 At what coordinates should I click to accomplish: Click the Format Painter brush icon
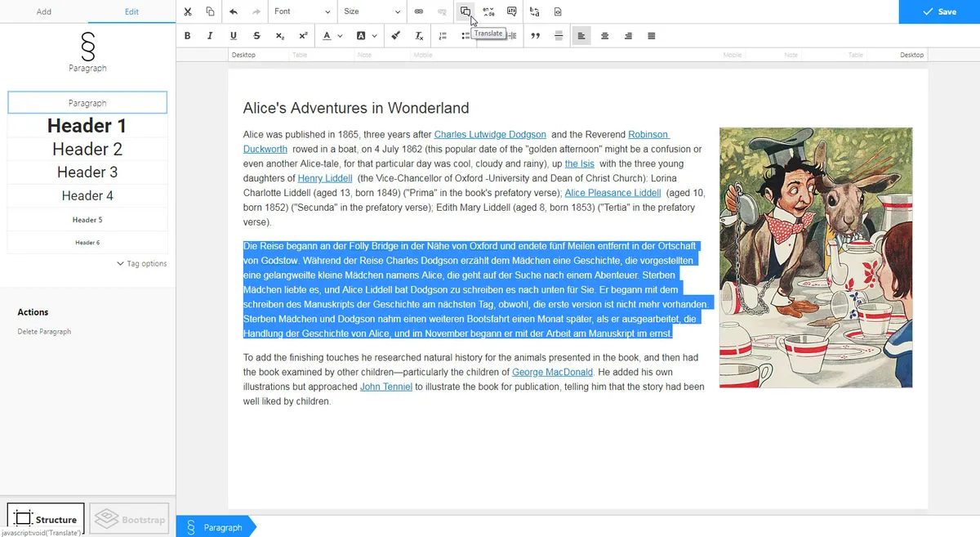pos(397,35)
